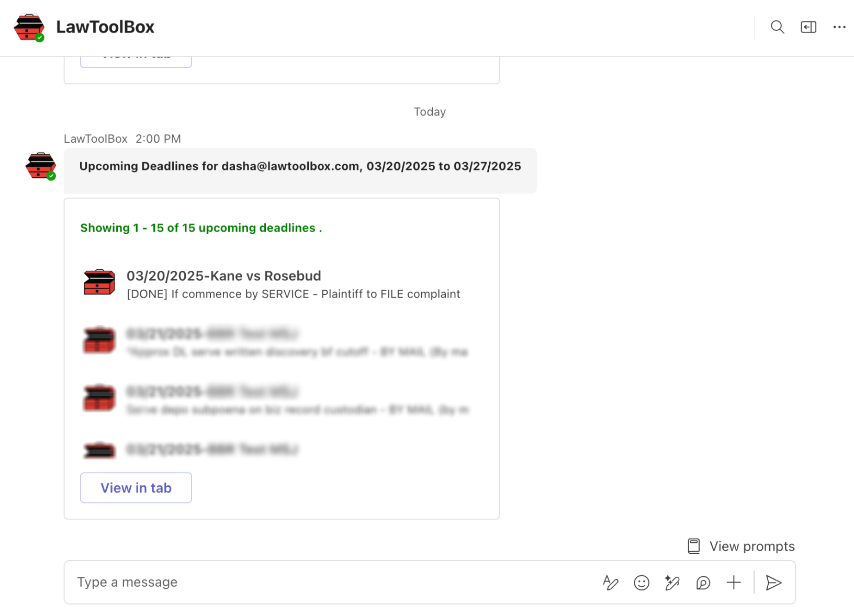Click the Upcoming Deadlines message header

pos(300,166)
